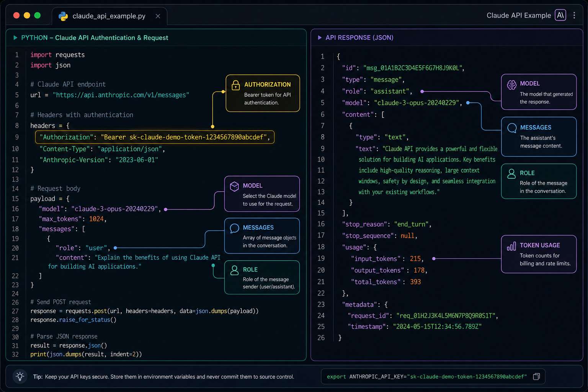
Task: Click the red close window dot
Action: coord(16,15)
